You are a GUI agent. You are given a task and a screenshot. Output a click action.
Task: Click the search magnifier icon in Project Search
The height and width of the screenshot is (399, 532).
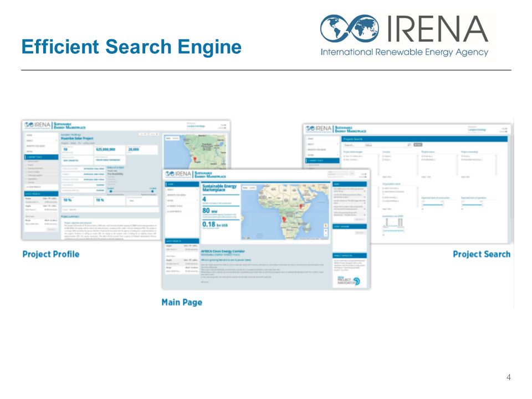tap(409, 145)
